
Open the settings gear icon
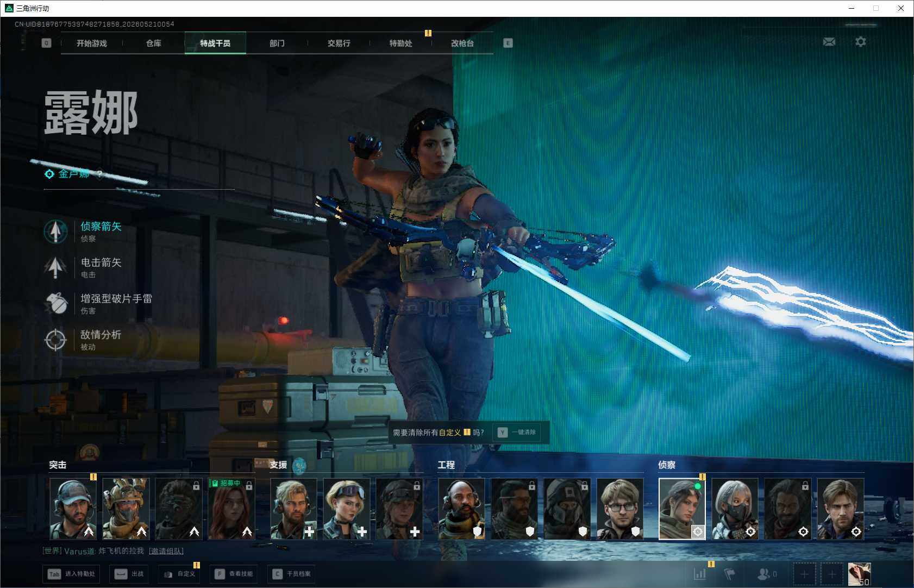tap(861, 42)
